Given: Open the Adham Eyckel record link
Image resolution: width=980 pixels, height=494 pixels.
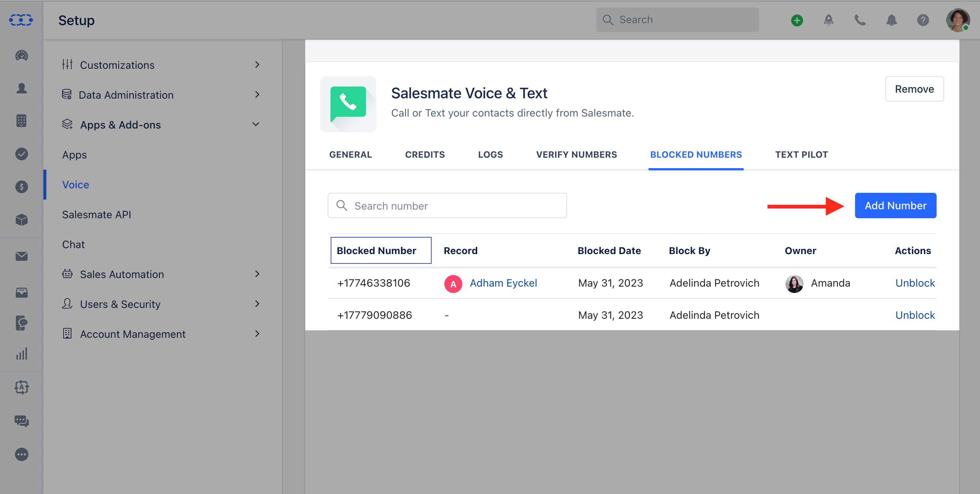Looking at the screenshot, I should [503, 283].
